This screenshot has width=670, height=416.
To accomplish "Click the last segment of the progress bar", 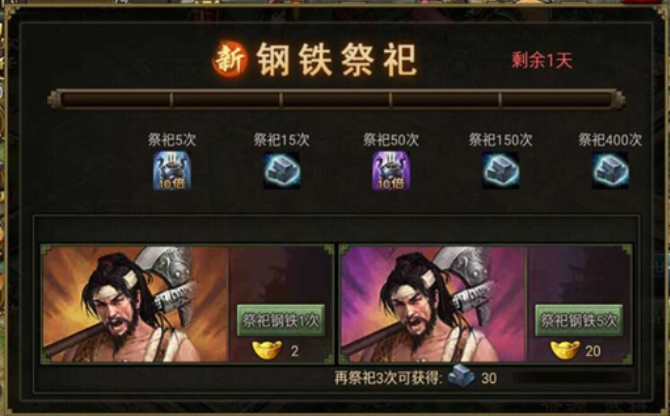I will click(x=557, y=100).
